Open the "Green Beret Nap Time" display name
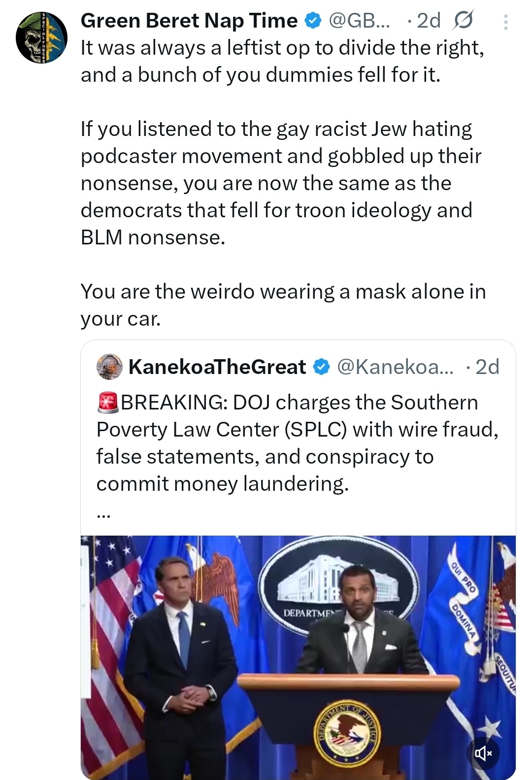 tap(189, 21)
